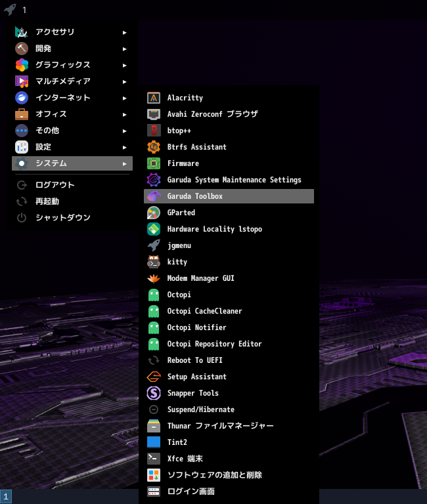Click the Octopi ghost icon
Viewport: 427px width, 504px height.
point(154,295)
